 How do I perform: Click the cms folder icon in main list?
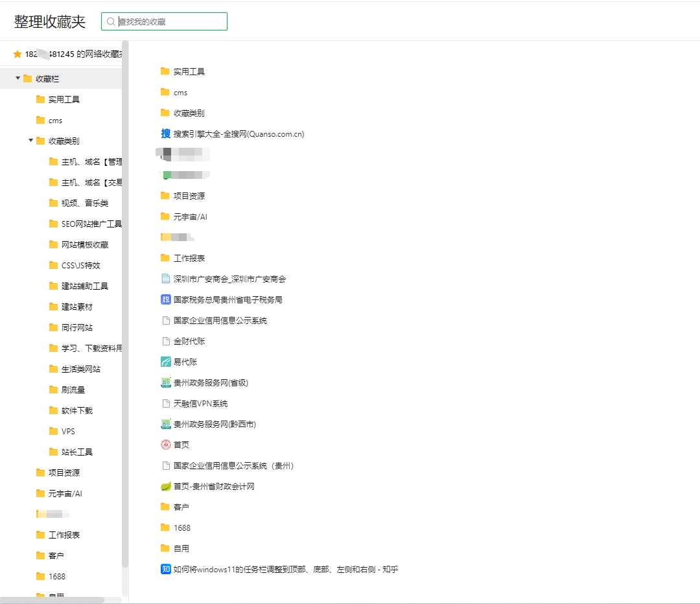(165, 92)
